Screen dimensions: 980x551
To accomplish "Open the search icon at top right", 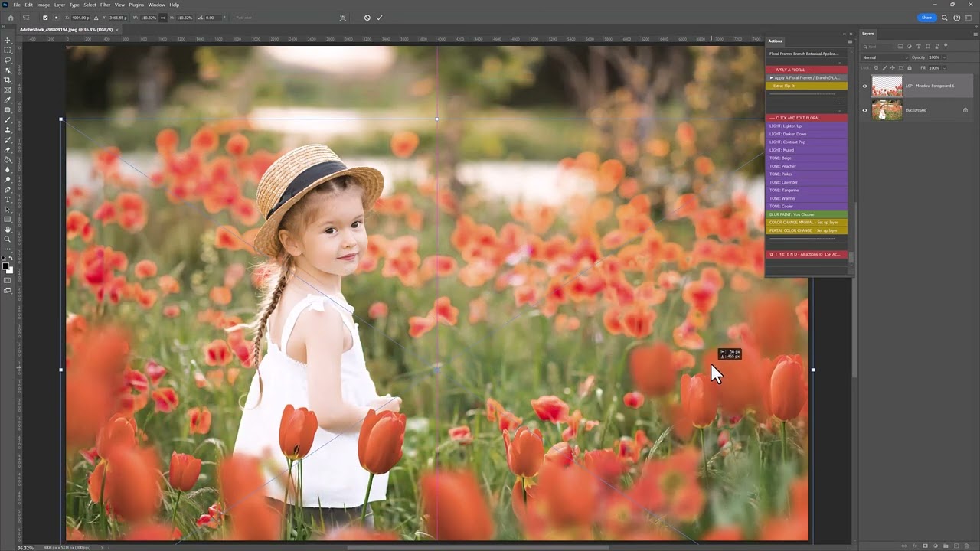I will [945, 18].
